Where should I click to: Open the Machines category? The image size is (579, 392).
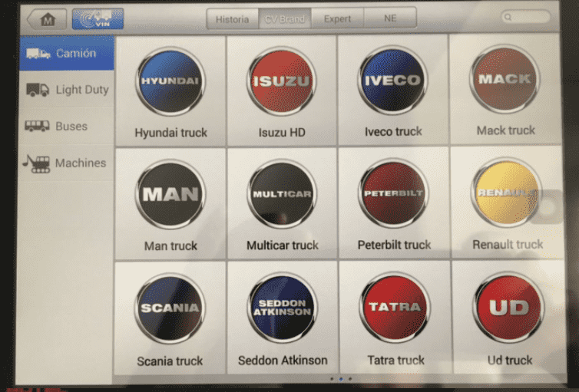pyautogui.click(x=67, y=163)
